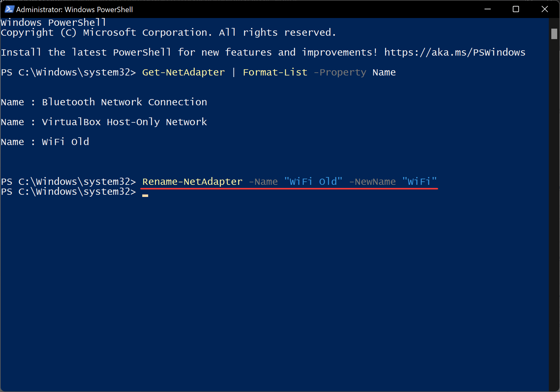Click the VirtualBox Host-Only Network name line
The height and width of the screenshot is (392, 560).
tap(124, 122)
